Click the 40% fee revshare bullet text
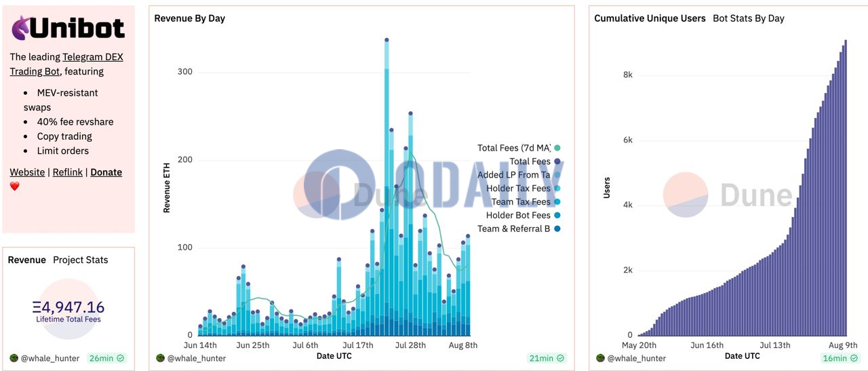Screen dimensions: 868x371 click(x=75, y=122)
